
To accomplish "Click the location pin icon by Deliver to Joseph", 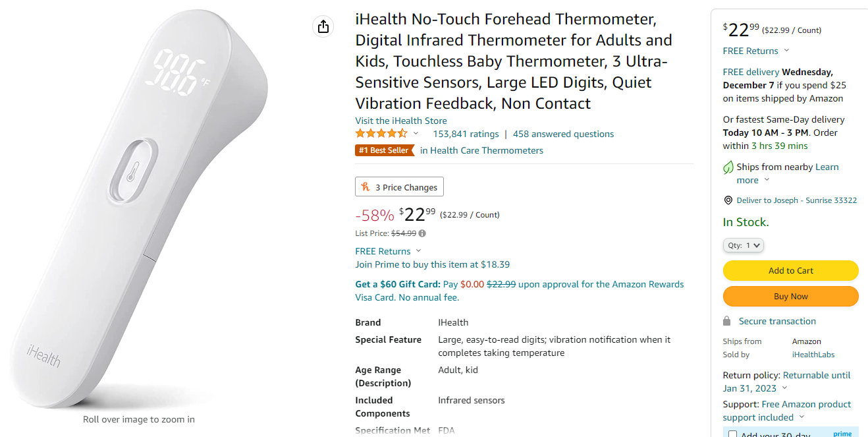I will click(728, 200).
